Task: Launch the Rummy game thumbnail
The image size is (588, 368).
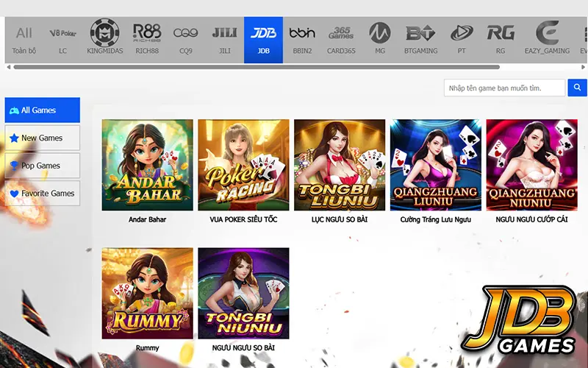Action: (x=148, y=293)
